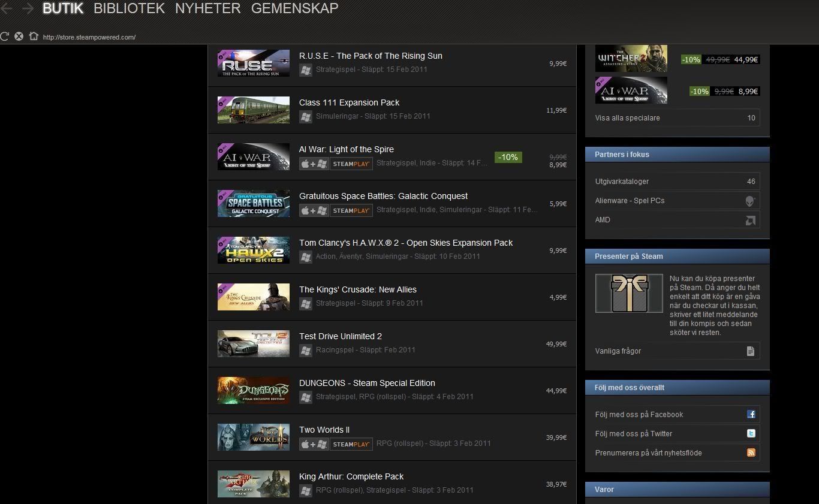Click the Alienware alien head icon
819x504 pixels.
pyautogui.click(x=751, y=201)
